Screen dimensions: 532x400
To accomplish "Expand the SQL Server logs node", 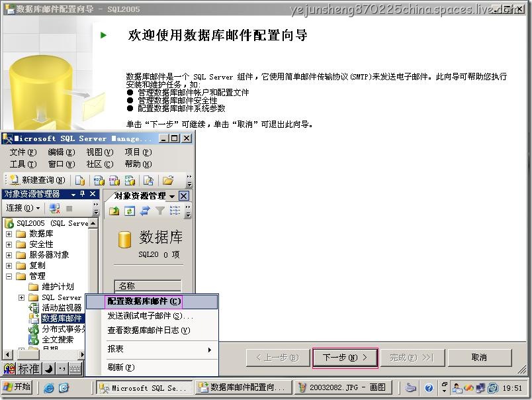I will pyautogui.click(x=21, y=297).
